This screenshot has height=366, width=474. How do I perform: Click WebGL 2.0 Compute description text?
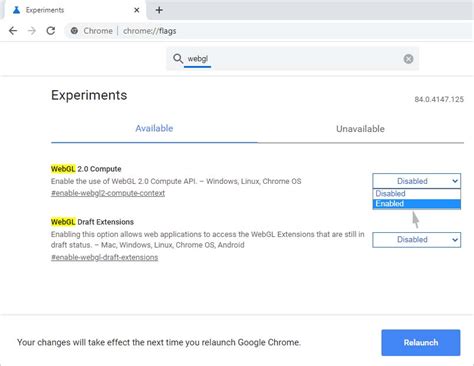point(176,181)
